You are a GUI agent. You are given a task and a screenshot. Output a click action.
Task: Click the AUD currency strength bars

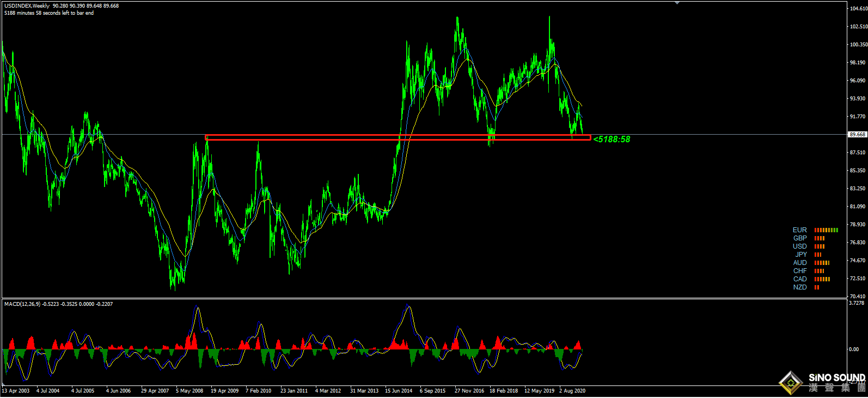pos(822,263)
